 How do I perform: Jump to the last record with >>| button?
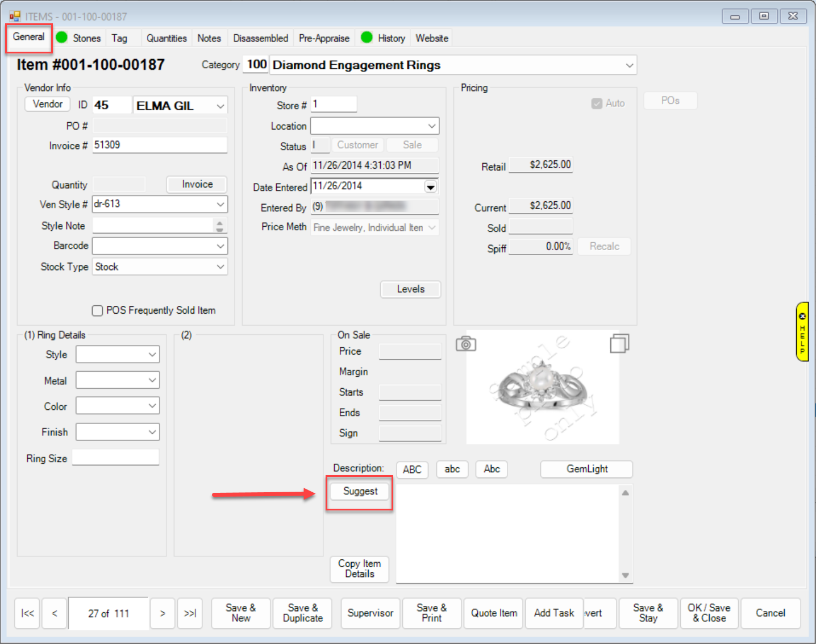[190, 613]
